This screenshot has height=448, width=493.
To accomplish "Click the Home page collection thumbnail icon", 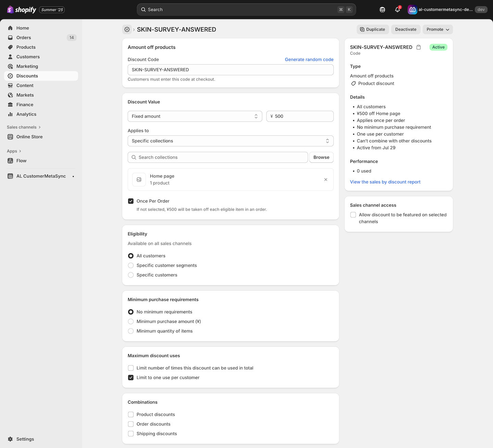I will point(139,180).
